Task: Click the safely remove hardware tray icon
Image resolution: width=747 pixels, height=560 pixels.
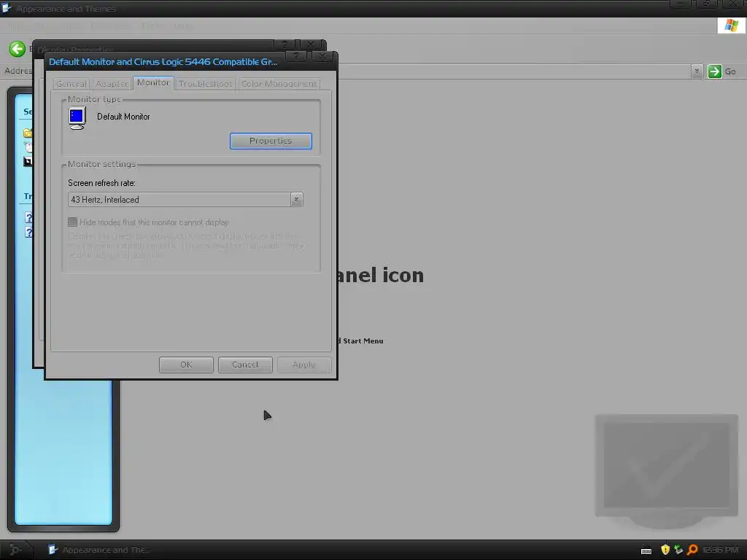Action: click(x=678, y=550)
